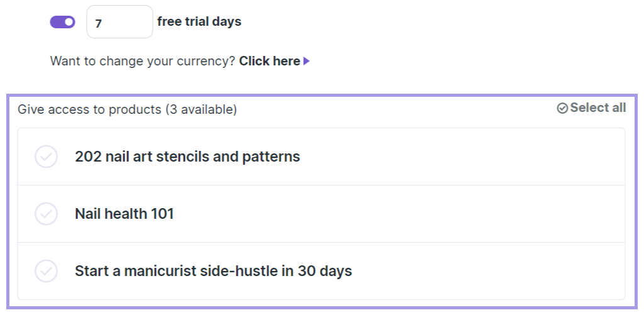
Task: Choose 'Start a manicurist side-hustle in 30 days'
Action: tap(213, 271)
